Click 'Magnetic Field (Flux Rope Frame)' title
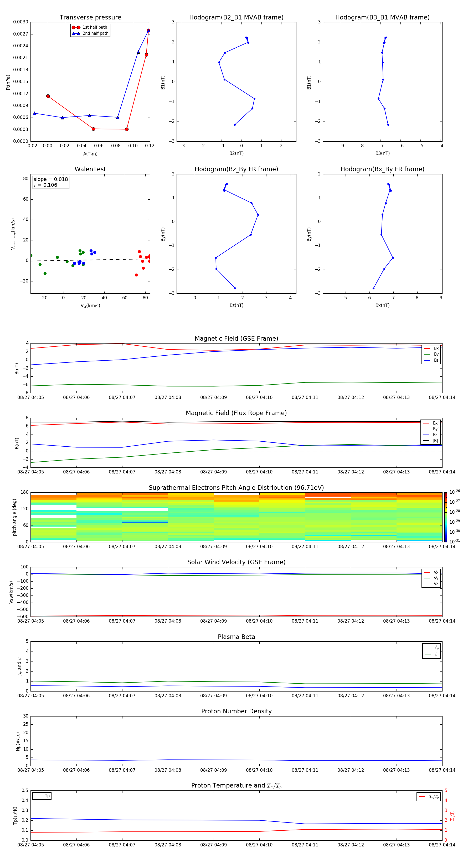Screen dimensions: 473x868 coord(236,413)
